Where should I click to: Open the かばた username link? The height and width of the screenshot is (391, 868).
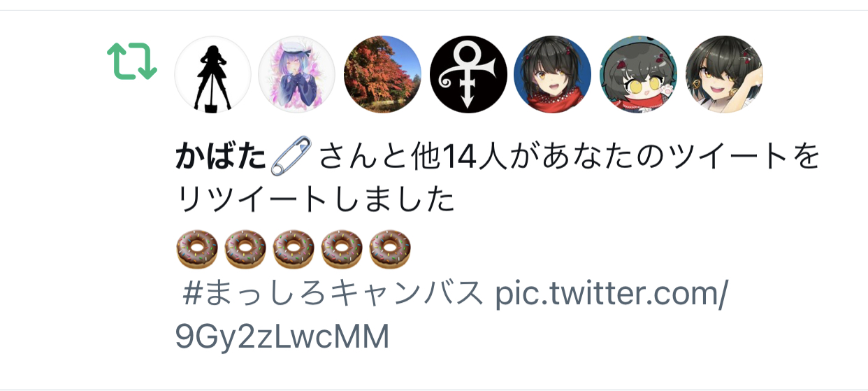[x=222, y=158]
